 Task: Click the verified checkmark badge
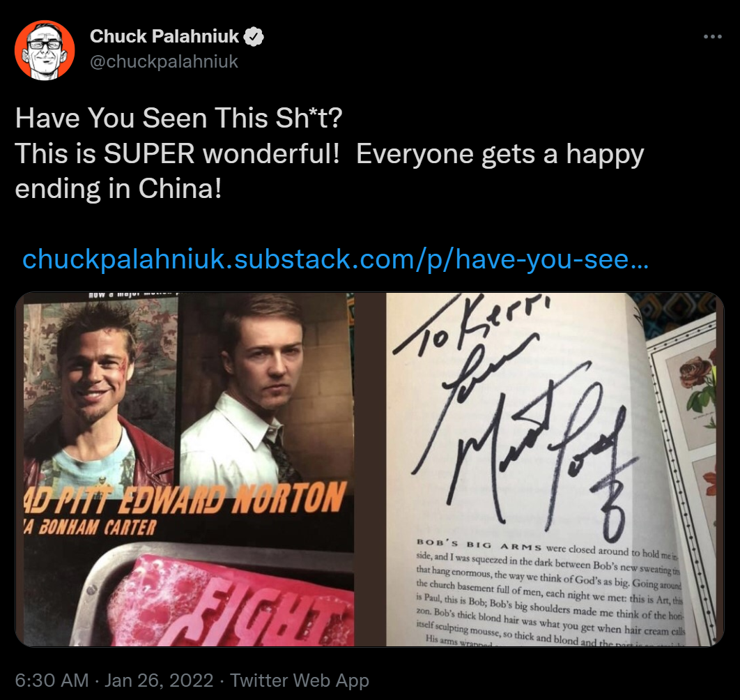pos(254,36)
